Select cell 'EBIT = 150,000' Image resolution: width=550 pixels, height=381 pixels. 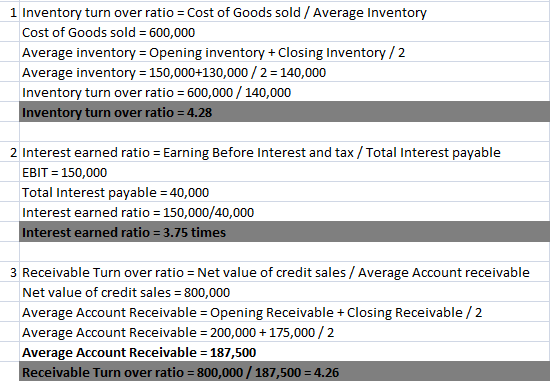pos(284,172)
